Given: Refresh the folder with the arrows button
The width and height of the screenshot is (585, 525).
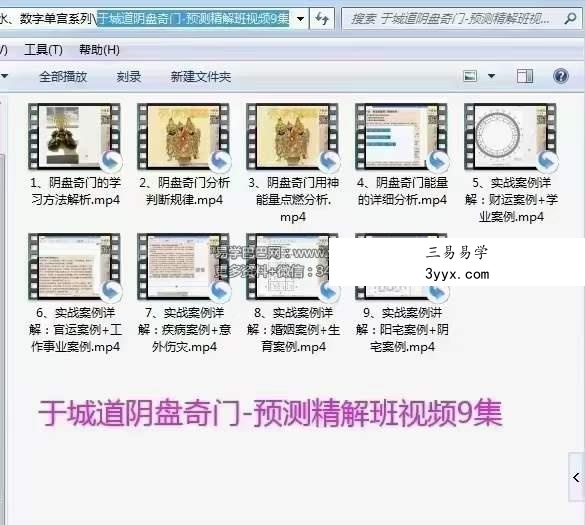Looking at the screenshot, I should [x=322, y=18].
